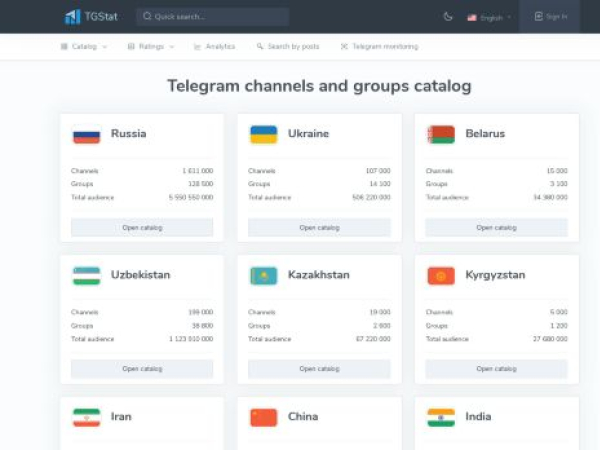
Task: Open catalog for Kyrgyzstan
Action: point(496,369)
